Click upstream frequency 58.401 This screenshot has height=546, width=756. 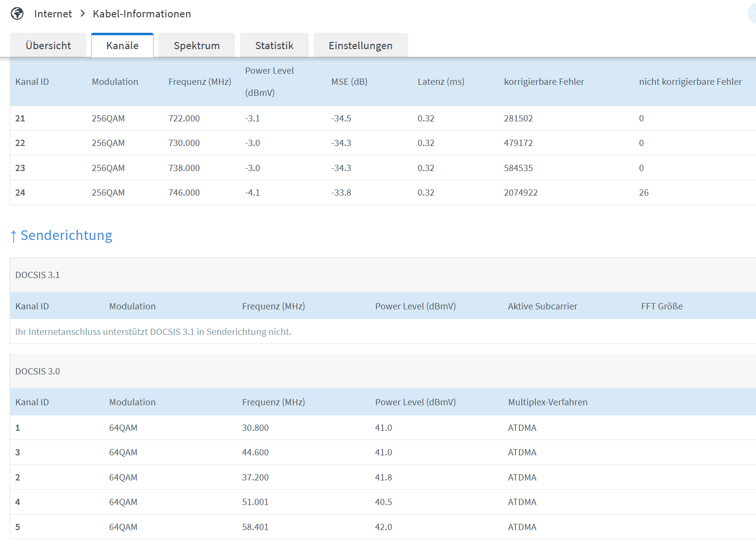[x=255, y=527]
